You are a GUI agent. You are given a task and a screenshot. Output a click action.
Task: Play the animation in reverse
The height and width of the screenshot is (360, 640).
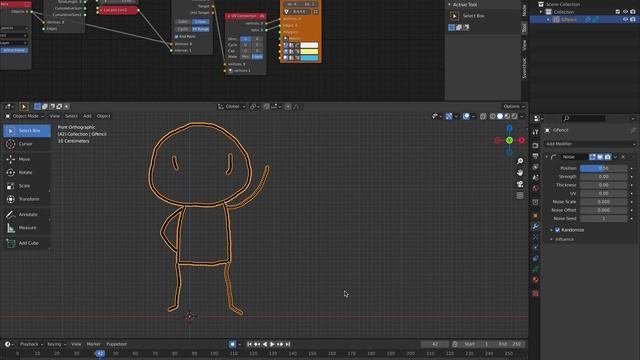coord(265,344)
